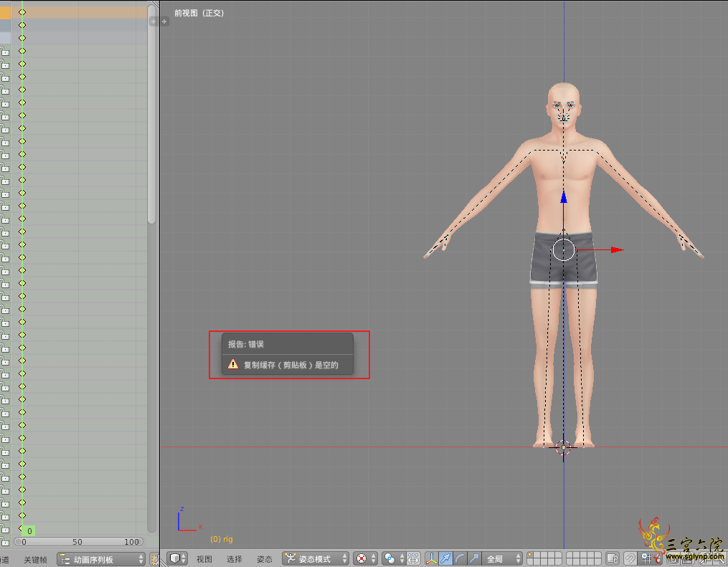Viewport: 728px width, 567px height.
Task: Click the white manipulator center circle
Action: click(564, 249)
